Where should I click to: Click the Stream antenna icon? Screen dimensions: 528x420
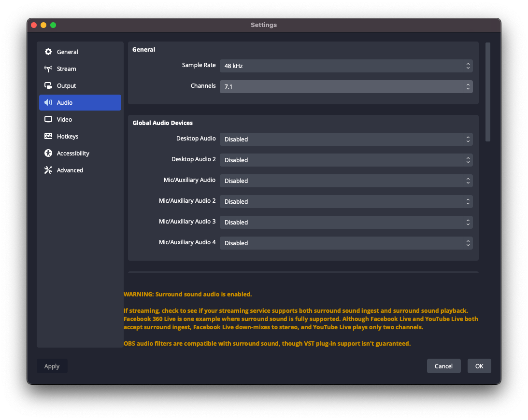tap(48, 69)
